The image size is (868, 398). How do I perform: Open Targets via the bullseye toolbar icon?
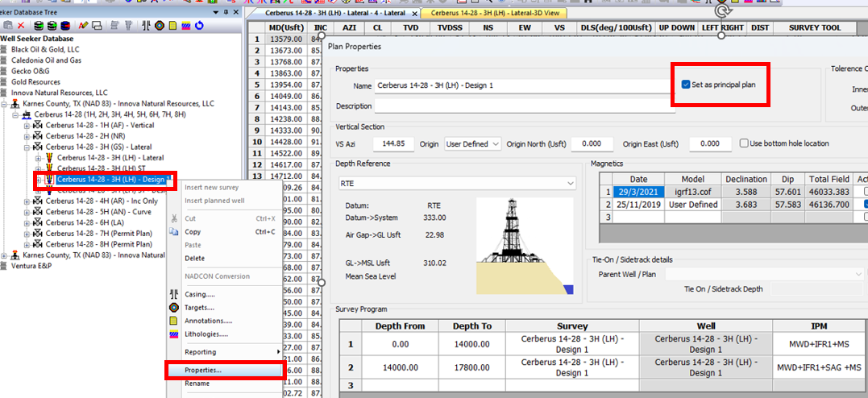[159, 26]
